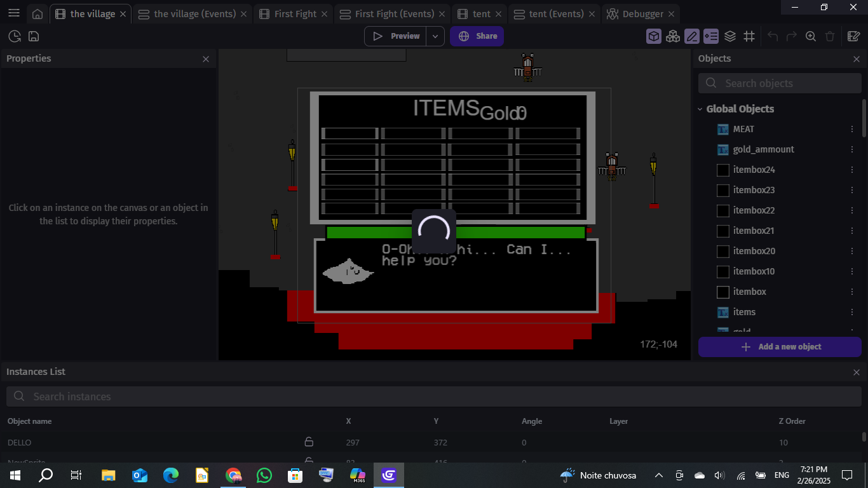This screenshot has width=868, height=488.
Task: Collapse the Global Objects group
Action: pos(700,109)
